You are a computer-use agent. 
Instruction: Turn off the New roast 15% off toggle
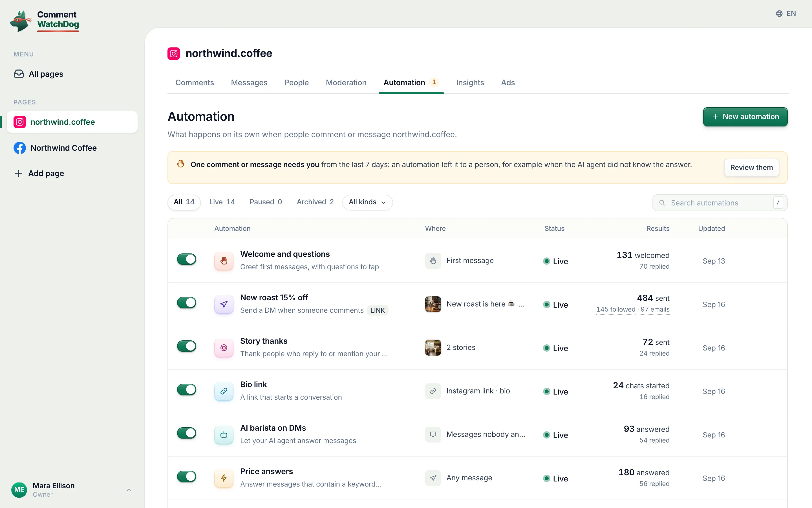point(187,302)
